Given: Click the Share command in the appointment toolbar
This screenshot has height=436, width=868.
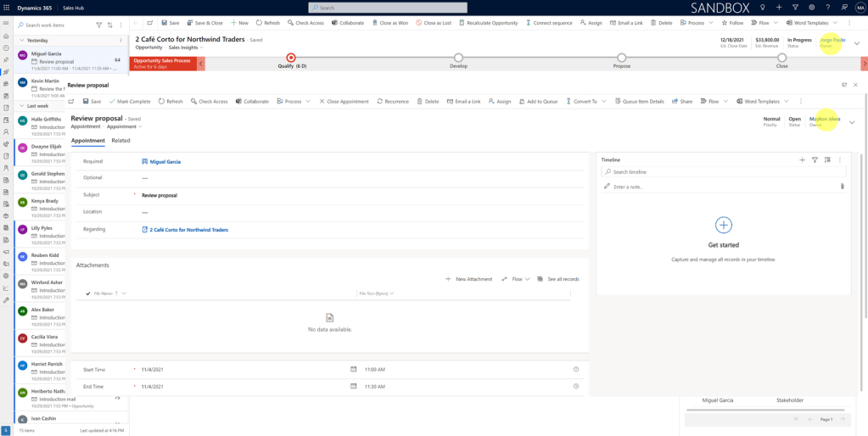Looking at the screenshot, I should click(x=682, y=101).
